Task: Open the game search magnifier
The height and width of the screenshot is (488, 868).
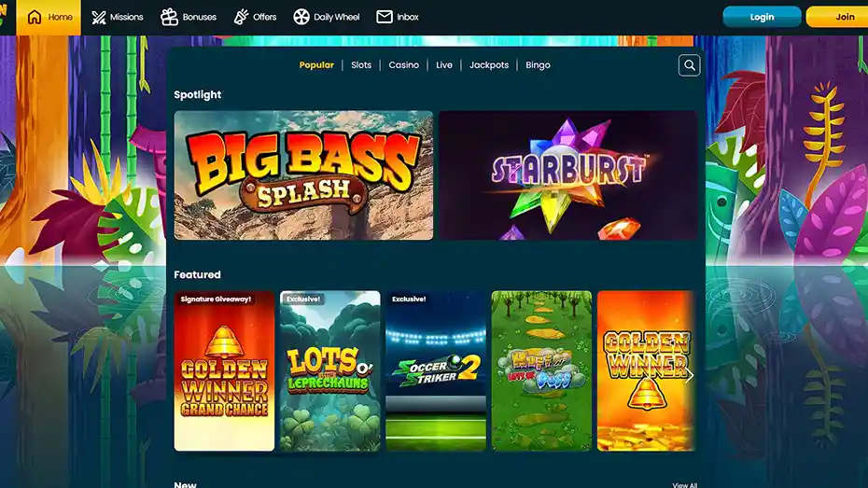Action: click(x=689, y=65)
